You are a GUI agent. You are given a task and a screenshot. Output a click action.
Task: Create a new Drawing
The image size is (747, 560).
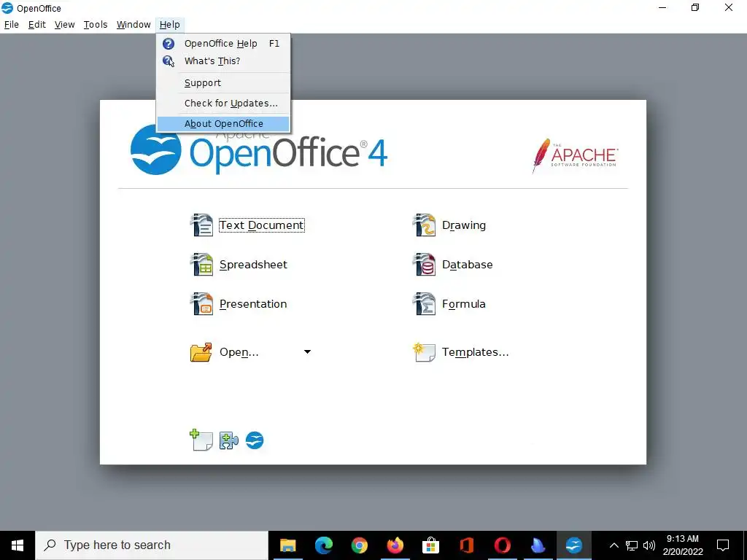pyautogui.click(x=463, y=225)
